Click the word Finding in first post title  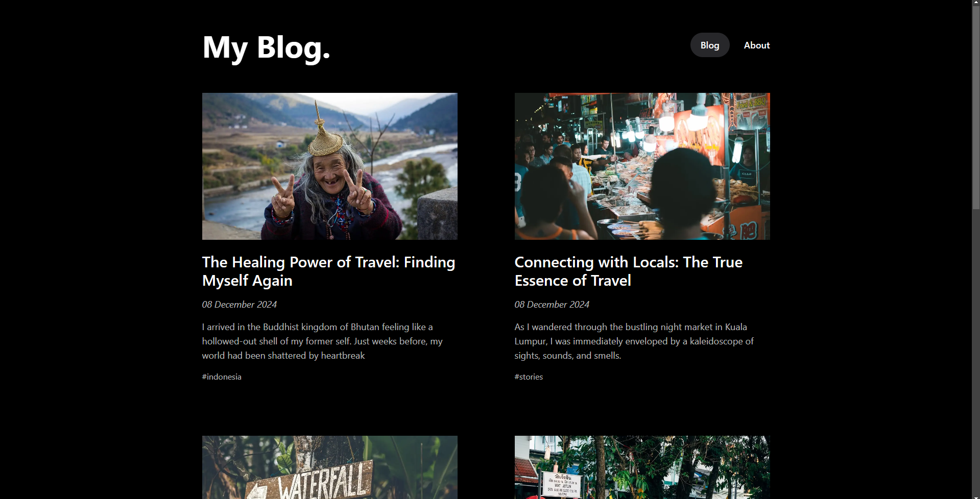coord(429,262)
